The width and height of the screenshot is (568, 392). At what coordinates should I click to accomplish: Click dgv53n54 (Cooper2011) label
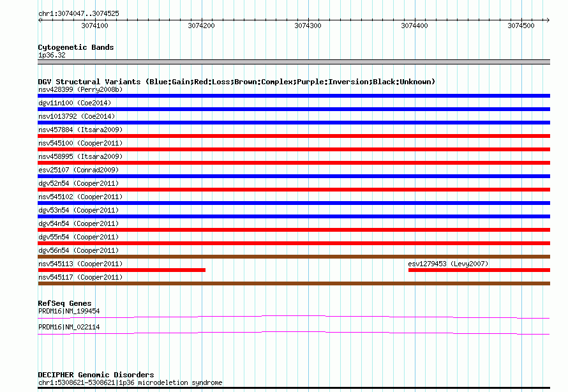tap(78, 210)
